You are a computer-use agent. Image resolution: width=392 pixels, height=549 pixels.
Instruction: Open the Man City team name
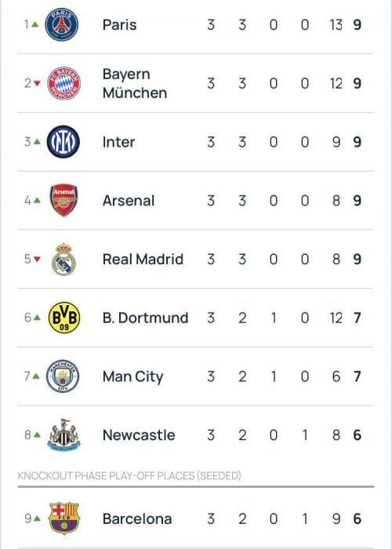(x=133, y=376)
